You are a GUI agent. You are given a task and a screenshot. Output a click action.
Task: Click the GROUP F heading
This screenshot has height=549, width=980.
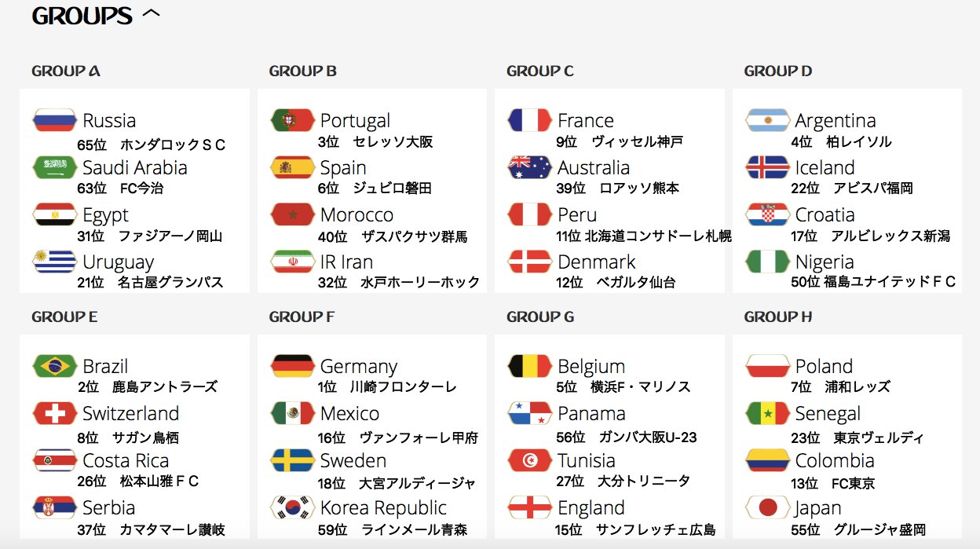tap(302, 317)
